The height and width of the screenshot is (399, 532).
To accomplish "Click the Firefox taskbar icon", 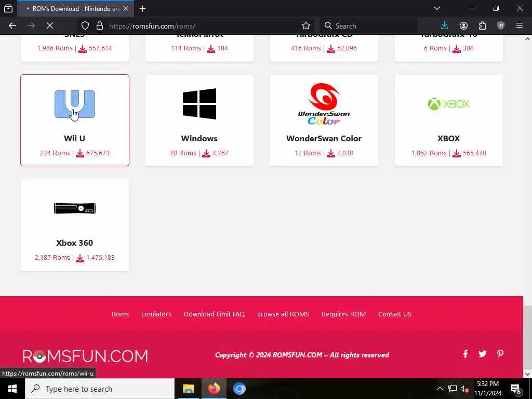I will pyautogui.click(x=214, y=389).
